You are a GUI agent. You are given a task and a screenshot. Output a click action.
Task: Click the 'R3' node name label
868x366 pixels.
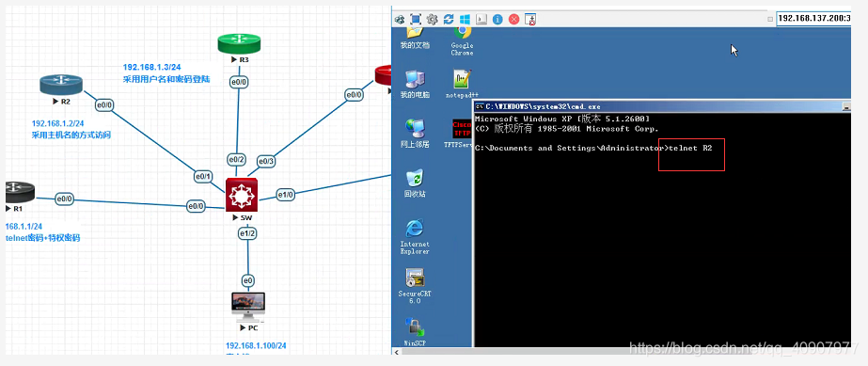tap(245, 59)
